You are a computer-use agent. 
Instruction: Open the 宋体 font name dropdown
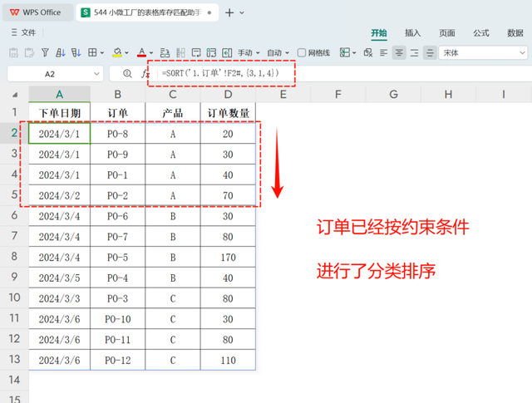pyautogui.click(x=484, y=53)
